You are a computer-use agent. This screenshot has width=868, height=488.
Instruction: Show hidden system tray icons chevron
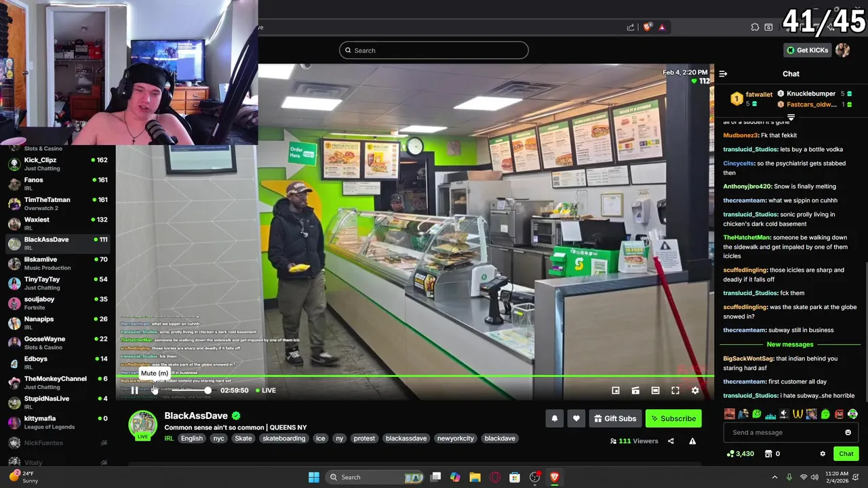774,477
